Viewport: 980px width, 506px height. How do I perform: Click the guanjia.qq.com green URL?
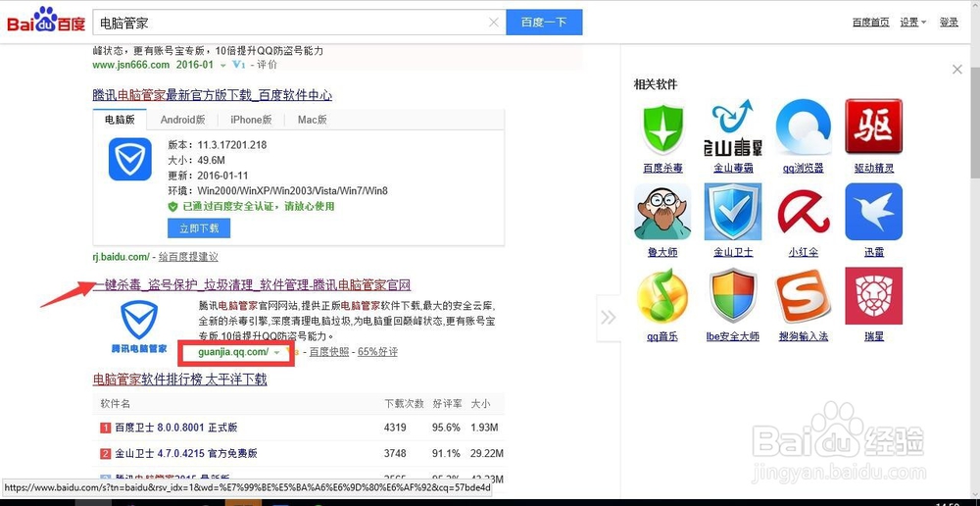[233, 352]
